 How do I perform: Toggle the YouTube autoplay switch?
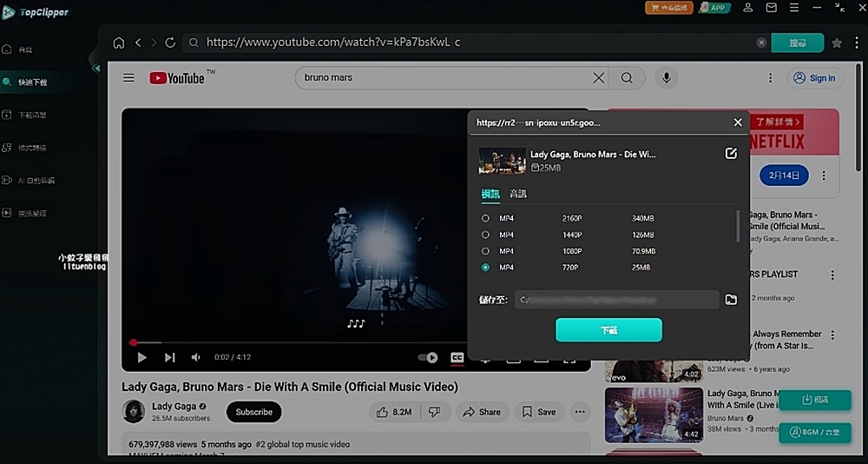click(428, 358)
